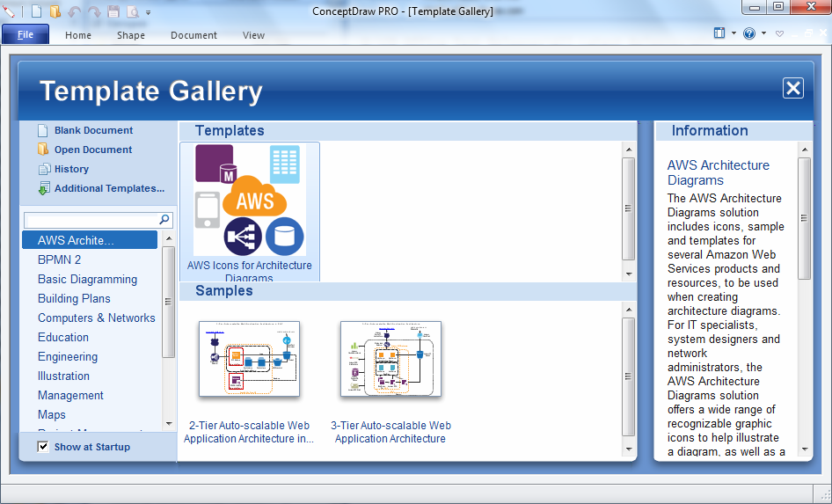Click category list scroll down arrow
Image resolution: width=832 pixels, height=504 pixels.
pos(169,423)
